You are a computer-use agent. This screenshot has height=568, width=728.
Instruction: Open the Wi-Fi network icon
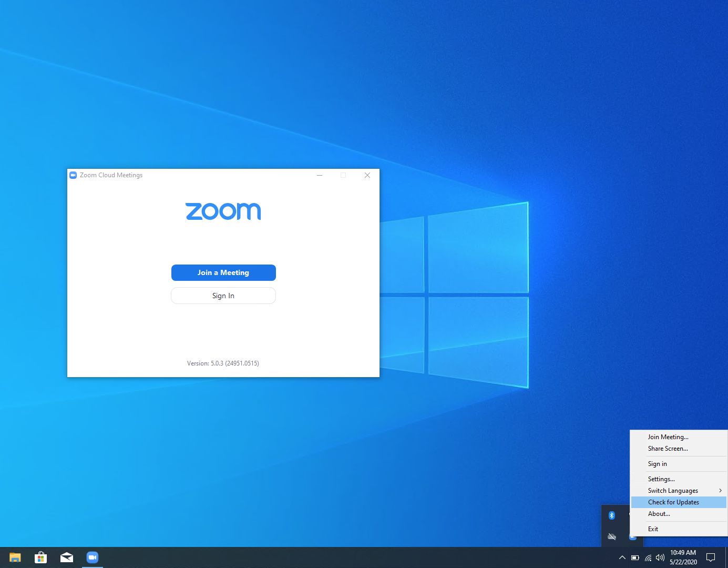click(648, 557)
